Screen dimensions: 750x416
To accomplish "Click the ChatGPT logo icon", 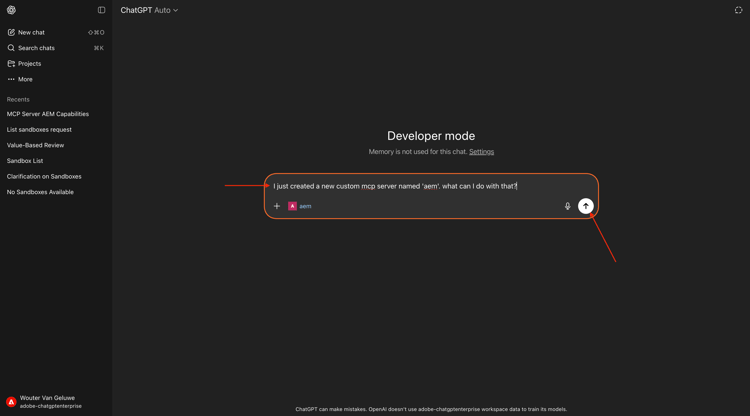I will [11, 10].
